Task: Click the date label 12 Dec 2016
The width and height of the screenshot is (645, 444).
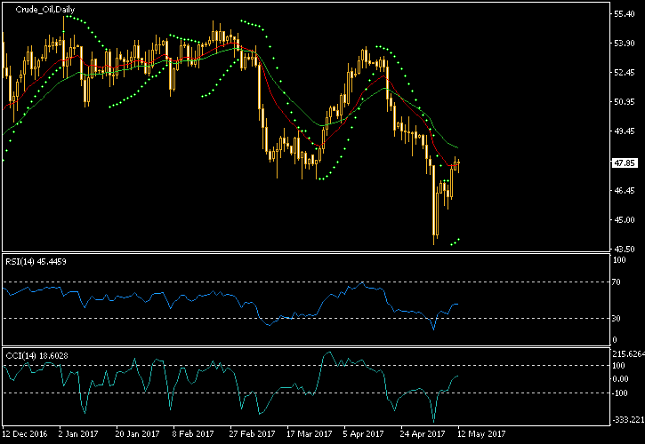Action: point(25,434)
